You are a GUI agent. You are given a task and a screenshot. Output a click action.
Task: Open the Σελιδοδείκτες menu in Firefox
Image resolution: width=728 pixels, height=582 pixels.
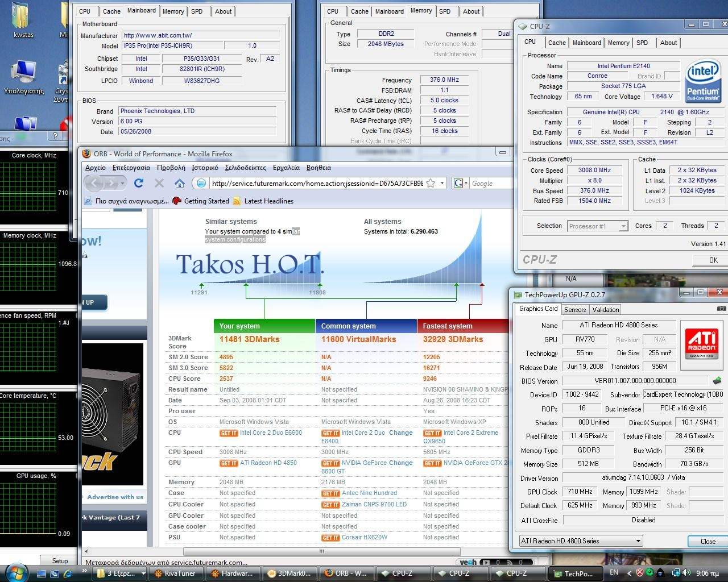pyautogui.click(x=246, y=168)
